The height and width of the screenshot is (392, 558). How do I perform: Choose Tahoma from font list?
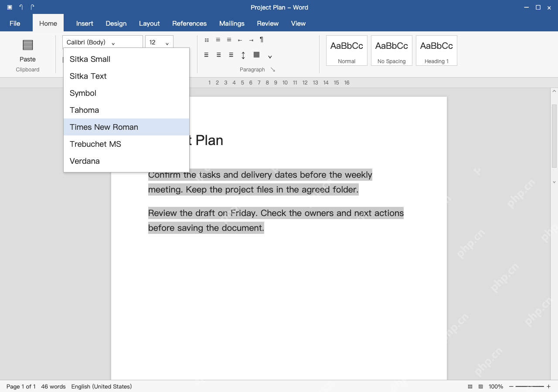126,110
